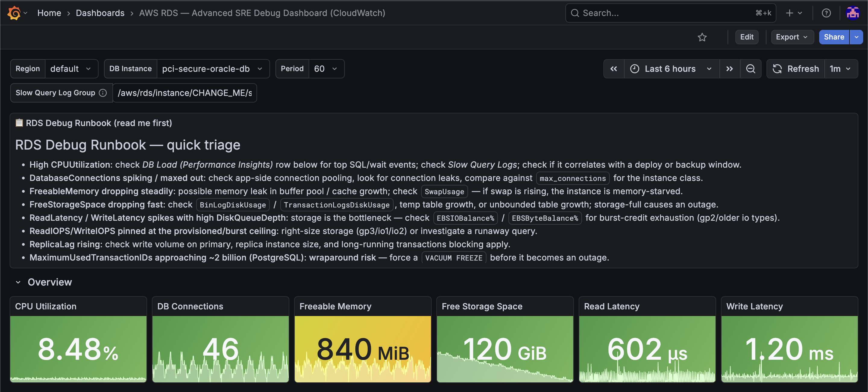Click the Share button
The width and height of the screenshot is (868, 392).
pos(834,37)
